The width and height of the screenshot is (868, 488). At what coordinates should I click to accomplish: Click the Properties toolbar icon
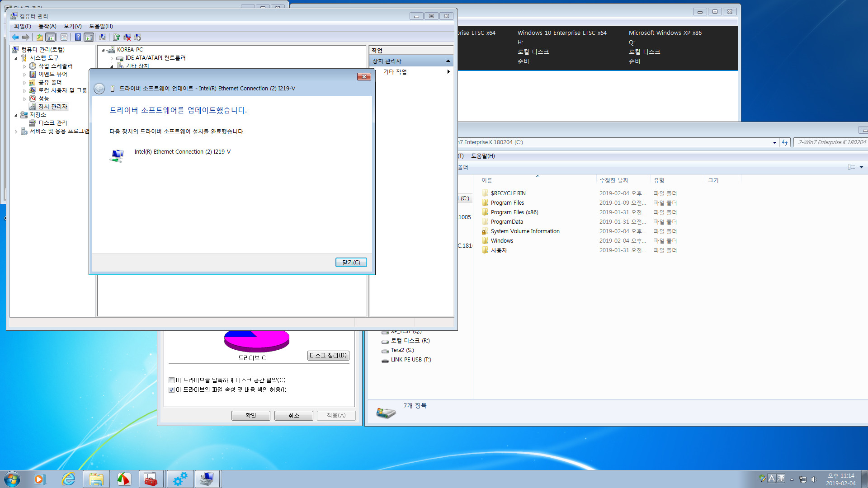64,37
